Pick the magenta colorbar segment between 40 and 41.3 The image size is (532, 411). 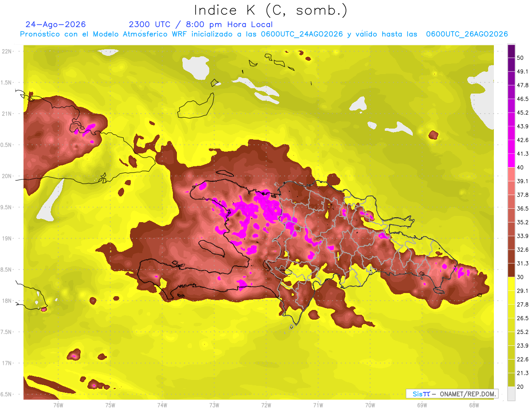point(511,160)
